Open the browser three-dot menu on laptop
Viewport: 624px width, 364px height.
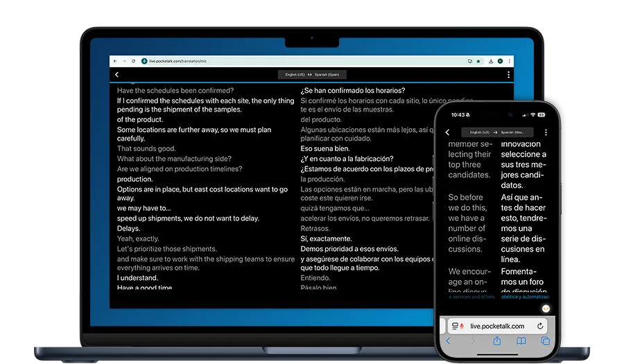(x=509, y=61)
